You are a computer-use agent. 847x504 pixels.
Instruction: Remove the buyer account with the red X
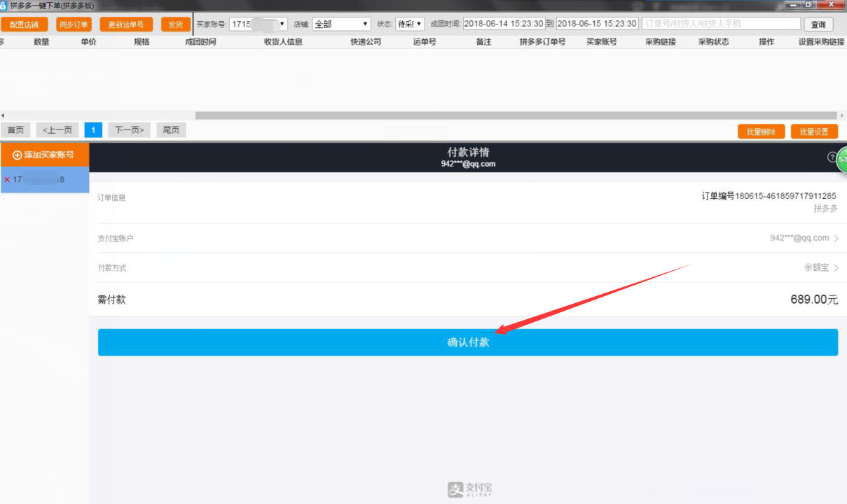point(7,180)
